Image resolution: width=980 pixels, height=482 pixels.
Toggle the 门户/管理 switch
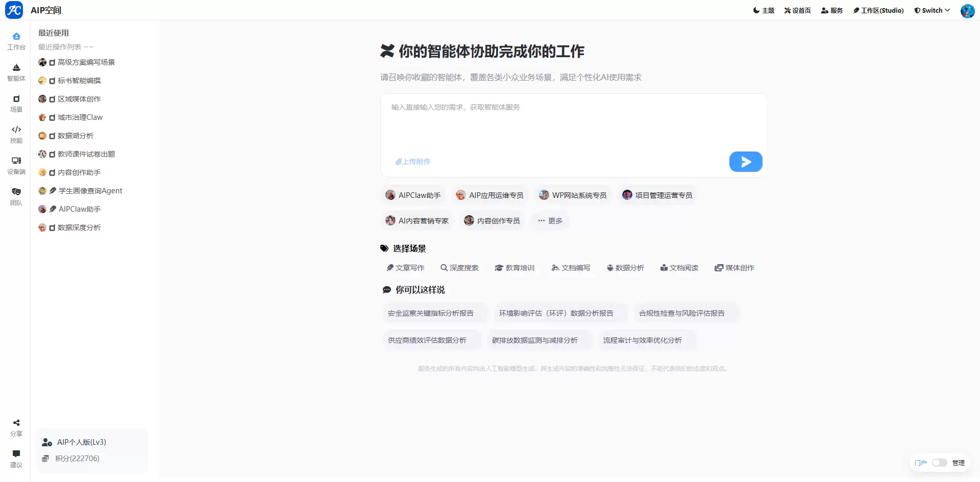click(939, 463)
